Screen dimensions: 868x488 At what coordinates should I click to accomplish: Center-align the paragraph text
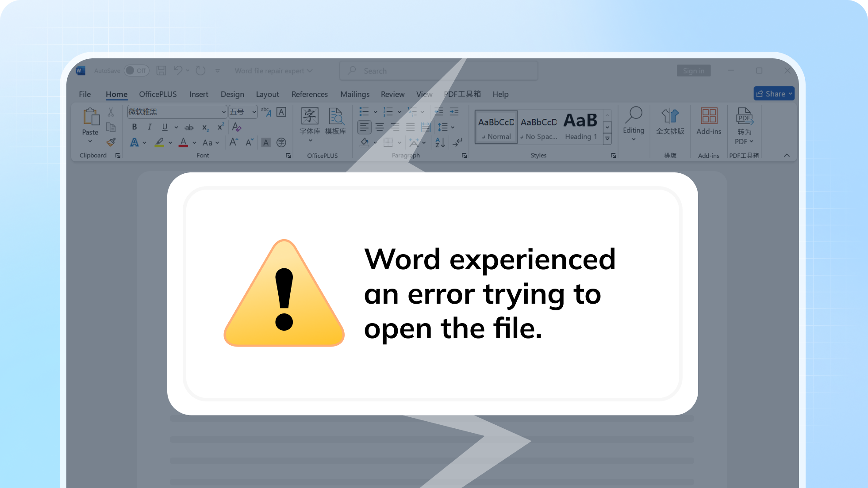point(380,127)
